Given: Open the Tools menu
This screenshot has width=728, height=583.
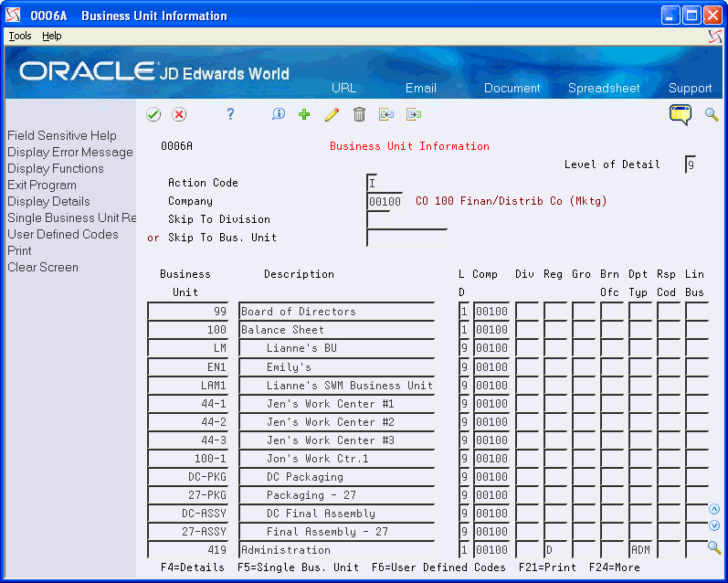Looking at the screenshot, I should (20, 36).
